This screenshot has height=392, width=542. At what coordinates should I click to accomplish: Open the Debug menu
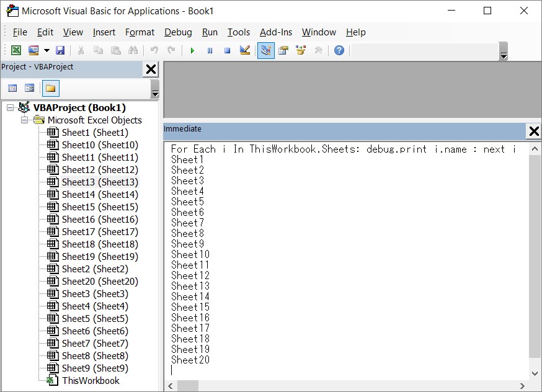click(x=178, y=32)
